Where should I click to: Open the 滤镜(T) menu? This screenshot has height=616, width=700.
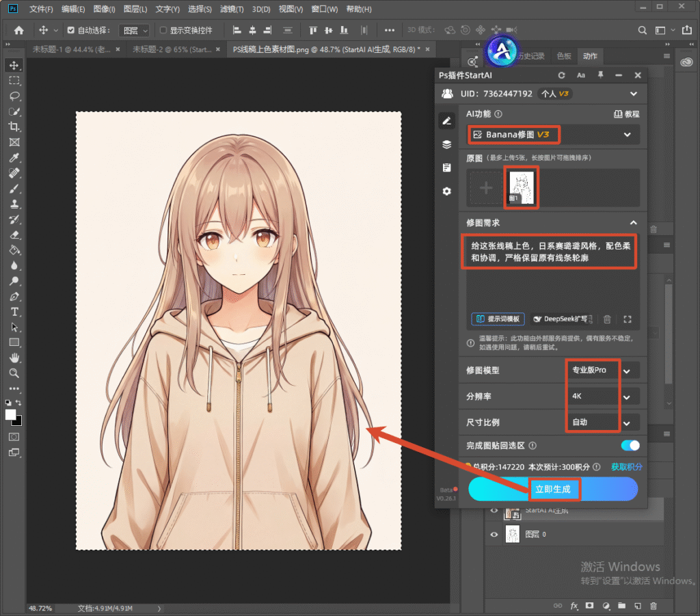[x=232, y=9]
